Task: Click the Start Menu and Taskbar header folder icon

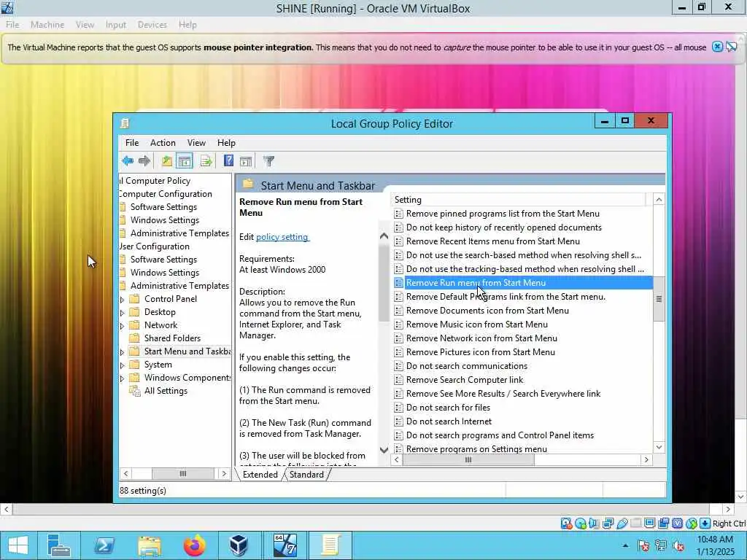Action: coord(248,184)
